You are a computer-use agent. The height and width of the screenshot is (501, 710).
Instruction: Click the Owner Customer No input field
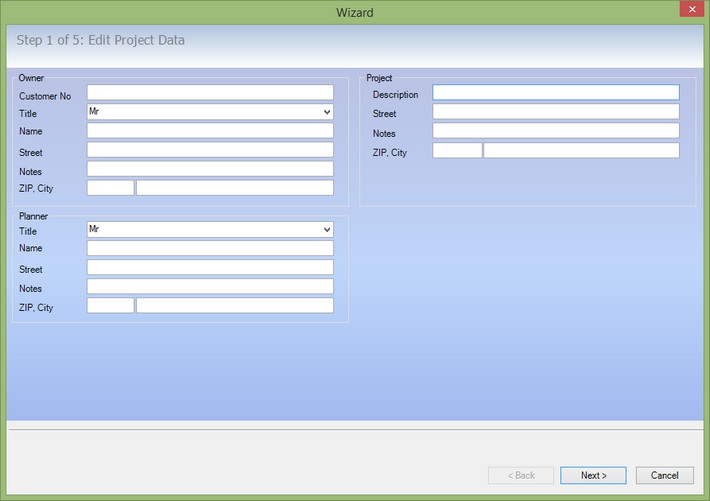210,92
